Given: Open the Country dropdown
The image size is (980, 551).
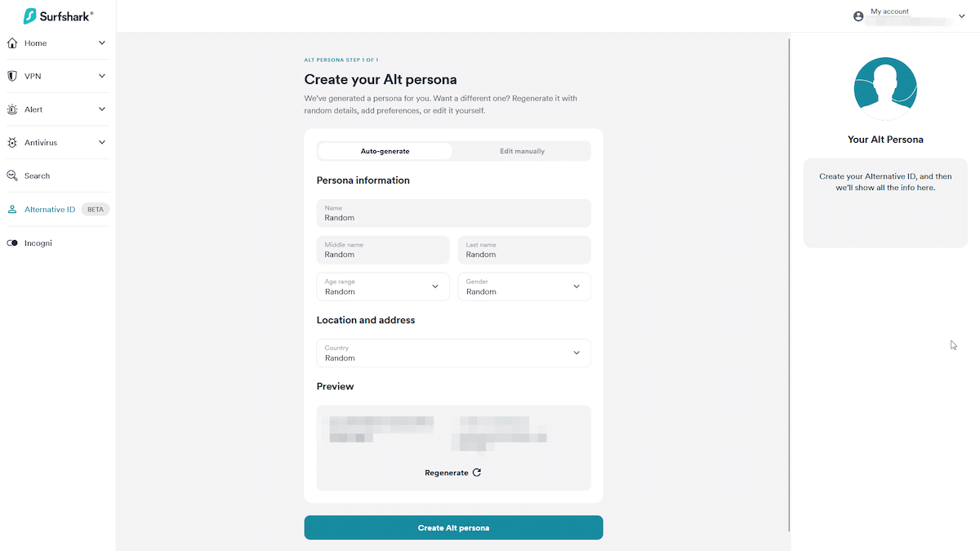Looking at the screenshot, I should pyautogui.click(x=453, y=353).
